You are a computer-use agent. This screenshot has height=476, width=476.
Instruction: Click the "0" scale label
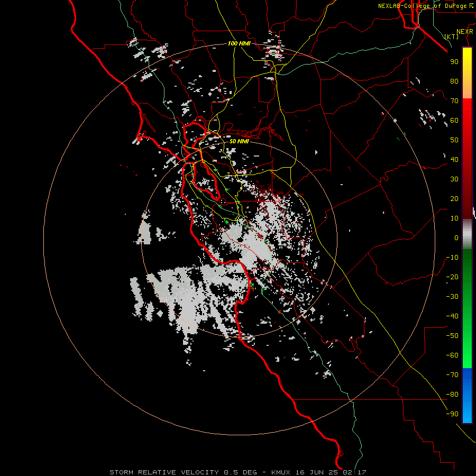coord(456,237)
